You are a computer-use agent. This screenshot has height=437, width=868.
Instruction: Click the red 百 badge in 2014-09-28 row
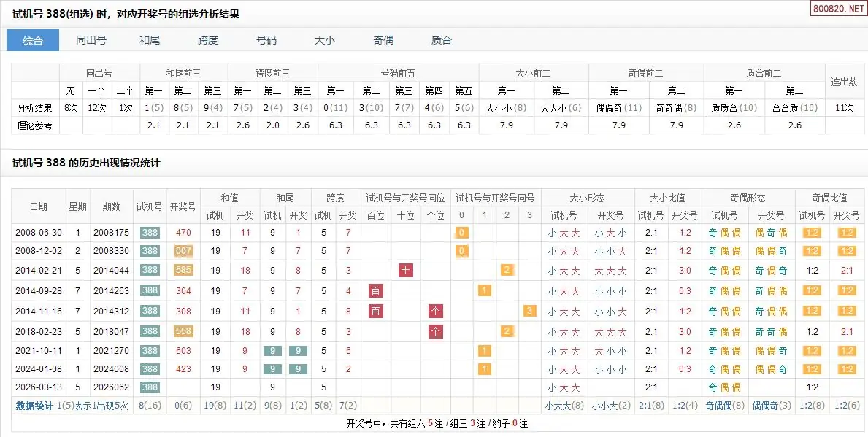(376, 290)
